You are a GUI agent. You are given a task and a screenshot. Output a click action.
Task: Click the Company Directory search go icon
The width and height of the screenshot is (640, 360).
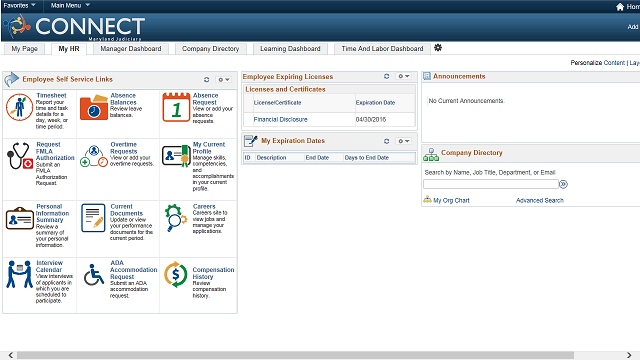pyautogui.click(x=563, y=184)
